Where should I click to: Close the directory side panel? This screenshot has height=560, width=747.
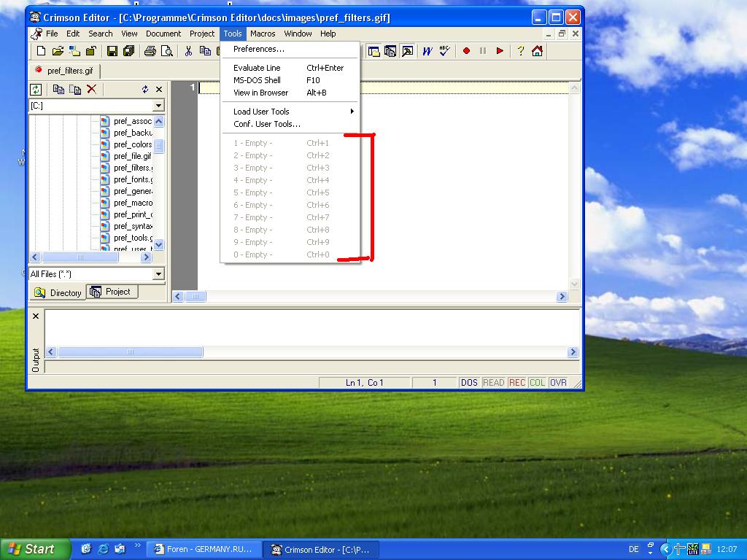[159, 89]
